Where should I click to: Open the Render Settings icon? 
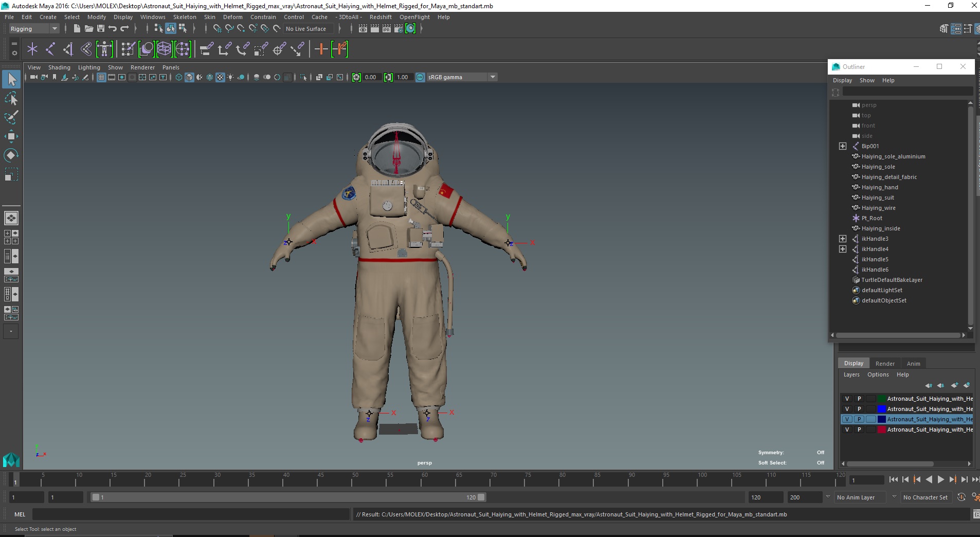[x=398, y=29]
